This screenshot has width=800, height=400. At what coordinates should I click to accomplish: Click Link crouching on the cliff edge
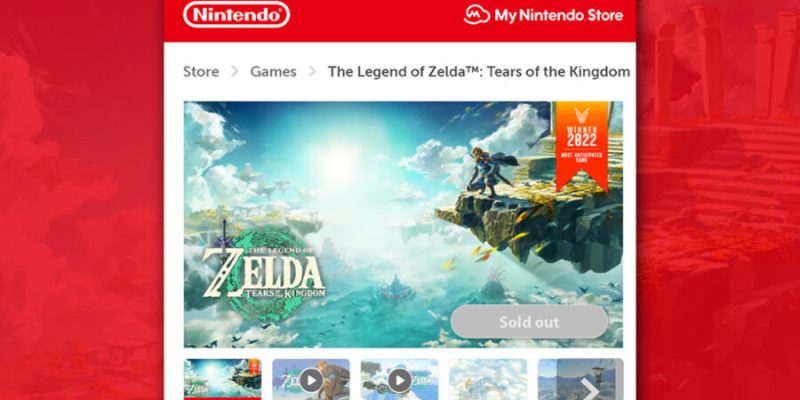[x=488, y=172]
